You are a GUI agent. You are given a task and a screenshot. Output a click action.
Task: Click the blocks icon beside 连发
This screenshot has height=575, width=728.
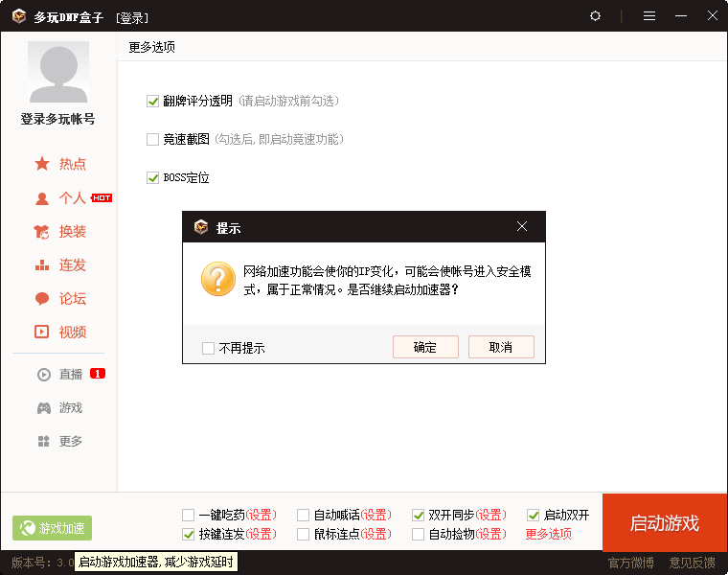coord(42,265)
